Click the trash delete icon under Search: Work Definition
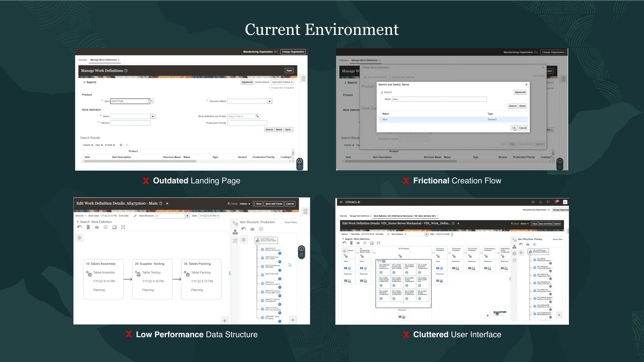 (x=88, y=227)
